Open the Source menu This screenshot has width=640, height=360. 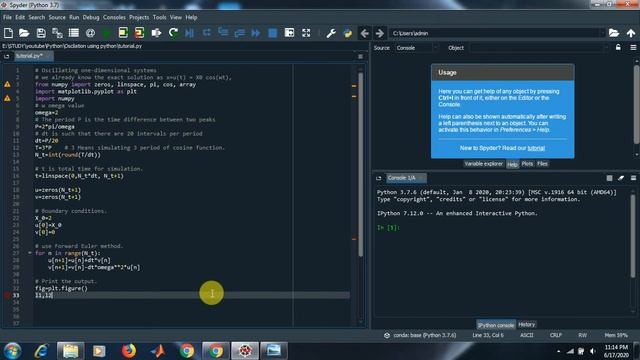pos(57,17)
